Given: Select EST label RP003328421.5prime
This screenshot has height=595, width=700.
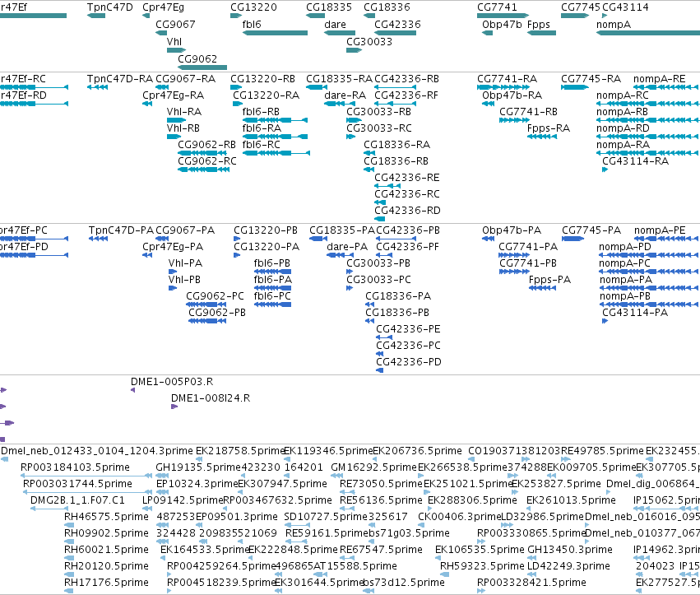Looking at the screenshot, I should tap(531, 583).
